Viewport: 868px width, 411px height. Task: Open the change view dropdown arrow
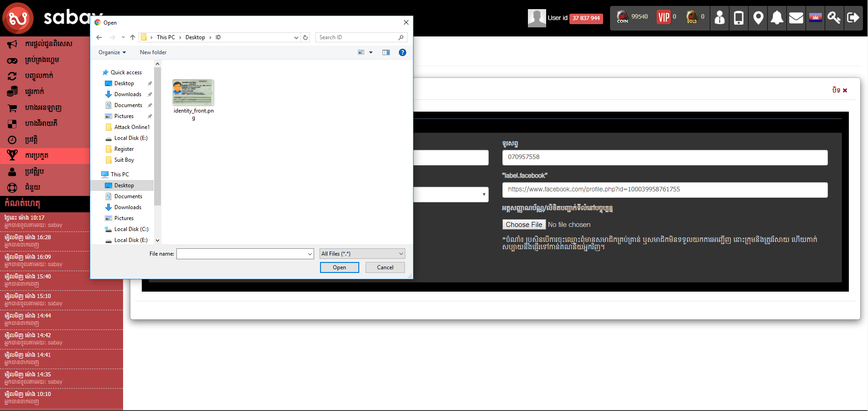click(371, 52)
